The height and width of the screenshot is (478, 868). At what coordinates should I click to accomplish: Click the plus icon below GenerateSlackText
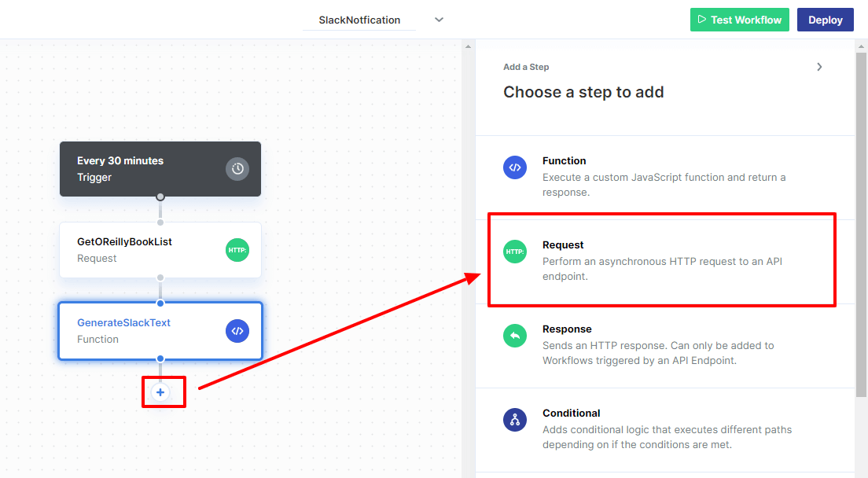pos(160,392)
